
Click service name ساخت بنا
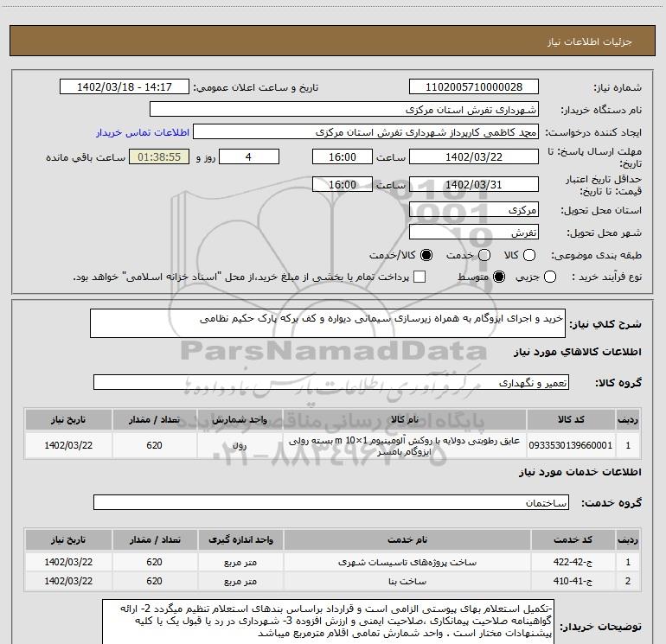[x=407, y=581]
